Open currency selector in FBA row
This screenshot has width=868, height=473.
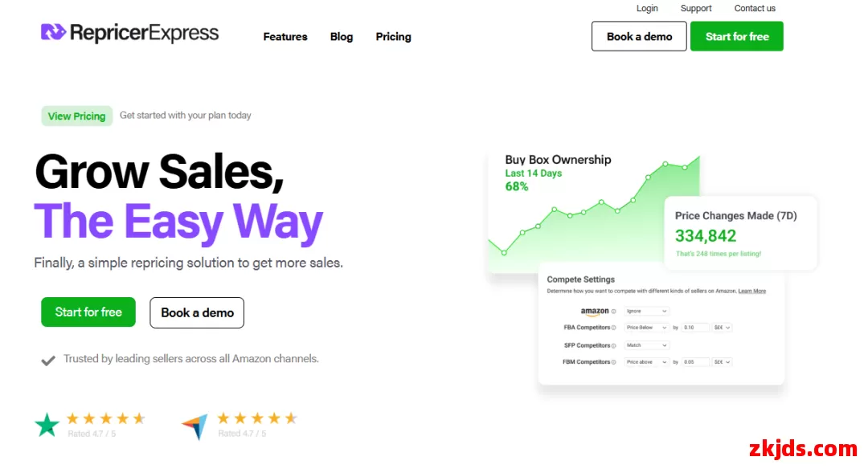722,328
